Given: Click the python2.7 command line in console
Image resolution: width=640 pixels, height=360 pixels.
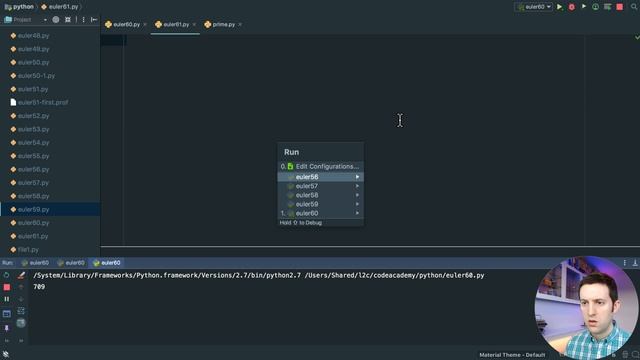Looking at the screenshot, I should 259,276.
